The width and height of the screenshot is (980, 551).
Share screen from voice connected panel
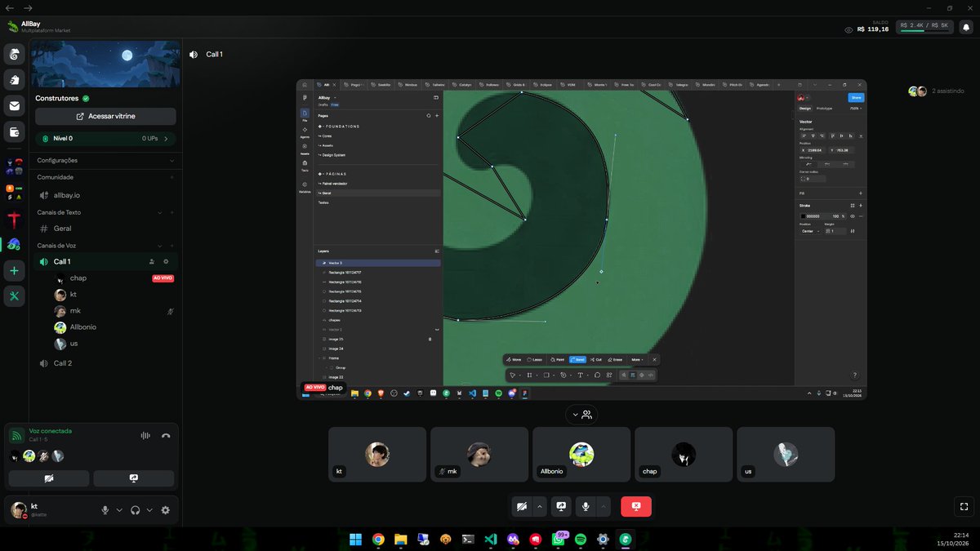coord(134,478)
